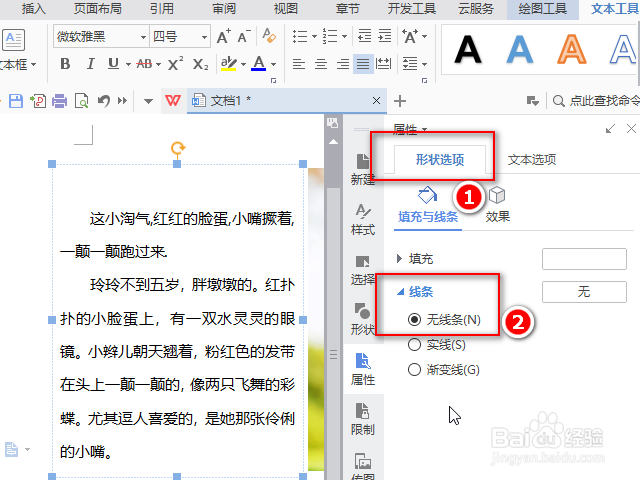Apply yellow text highlight color
Screen dimensions: 640x480
coord(229,63)
